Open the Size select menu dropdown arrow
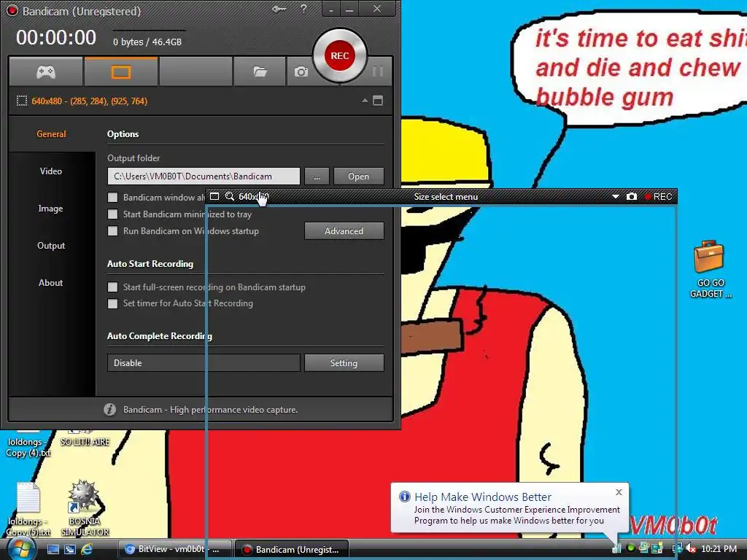 [x=616, y=196]
